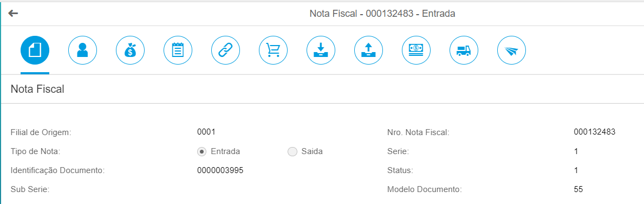Click the Modelo Documento value 55

click(578, 189)
